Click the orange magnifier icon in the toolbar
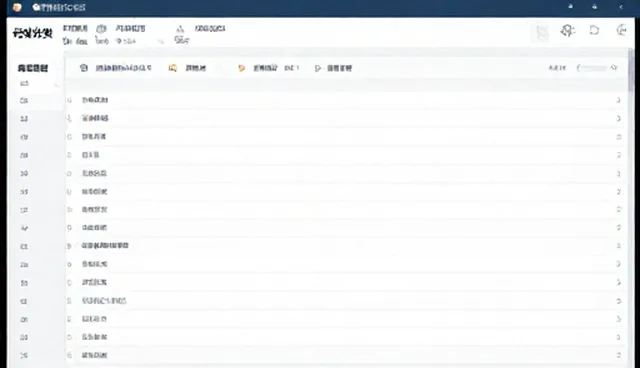This screenshot has width=640, height=368. click(173, 68)
